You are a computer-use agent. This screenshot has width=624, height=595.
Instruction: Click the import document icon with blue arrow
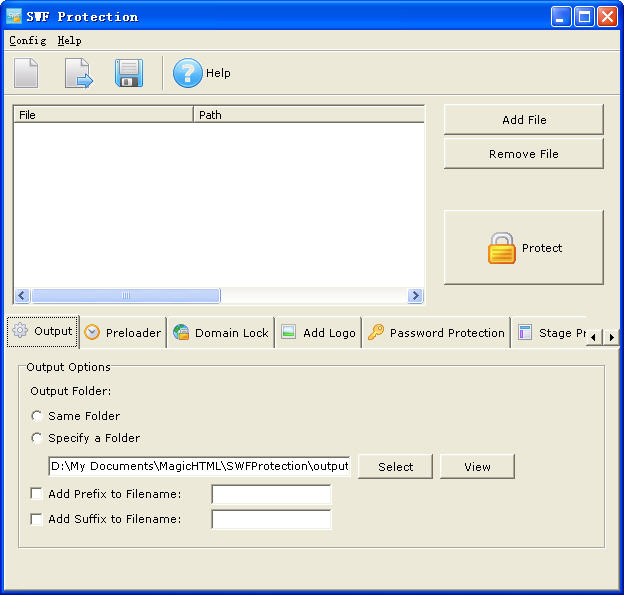pyautogui.click(x=79, y=73)
